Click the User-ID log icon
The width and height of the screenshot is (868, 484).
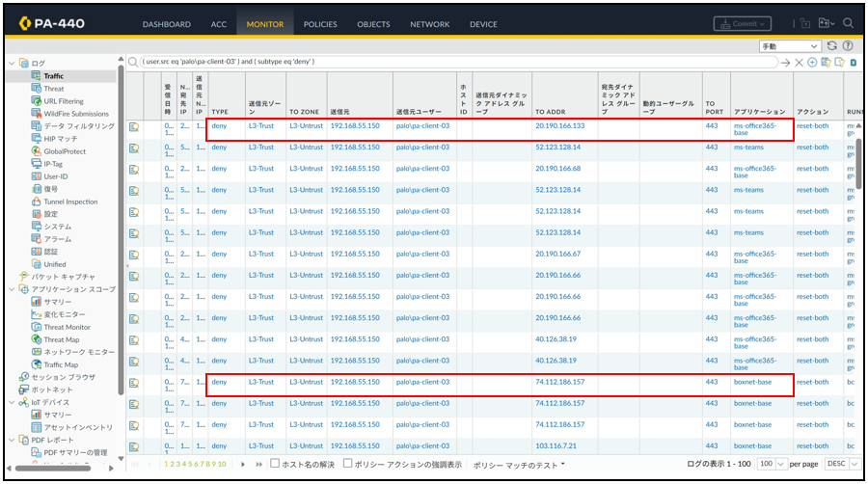tap(37, 176)
